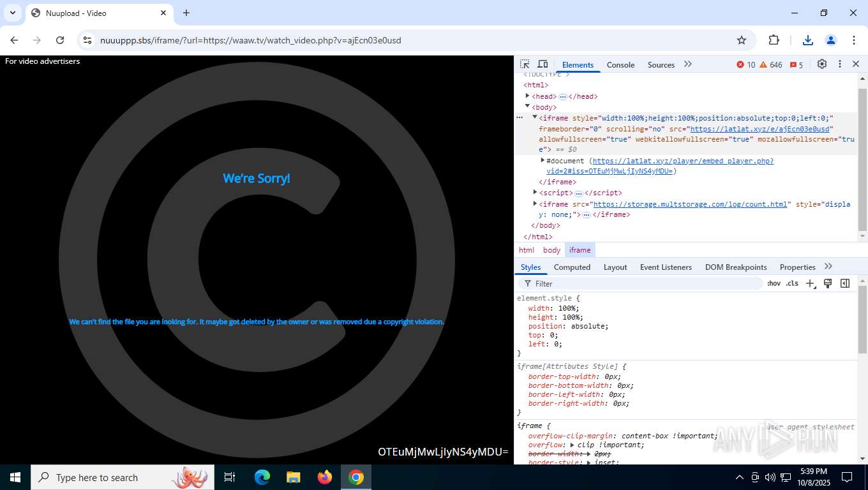Expand the #document node
The width and height of the screenshot is (868, 490).
(x=543, y=160)
